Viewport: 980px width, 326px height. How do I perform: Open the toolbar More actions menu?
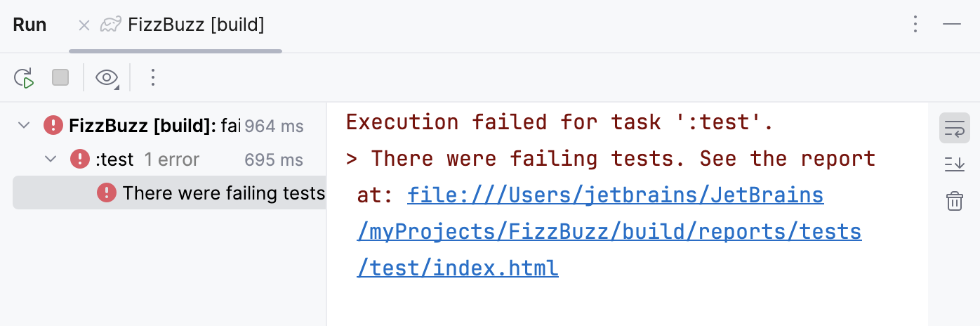[153, 77]
